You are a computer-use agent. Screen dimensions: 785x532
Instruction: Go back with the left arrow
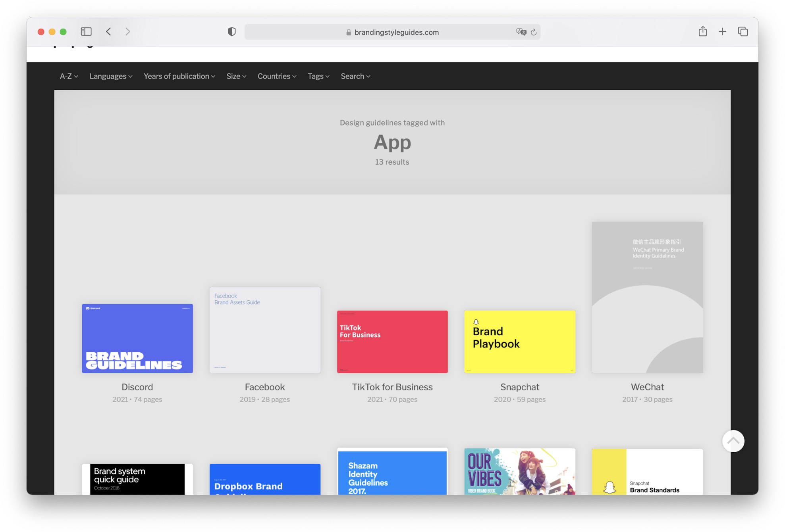(x=108, y=32)
